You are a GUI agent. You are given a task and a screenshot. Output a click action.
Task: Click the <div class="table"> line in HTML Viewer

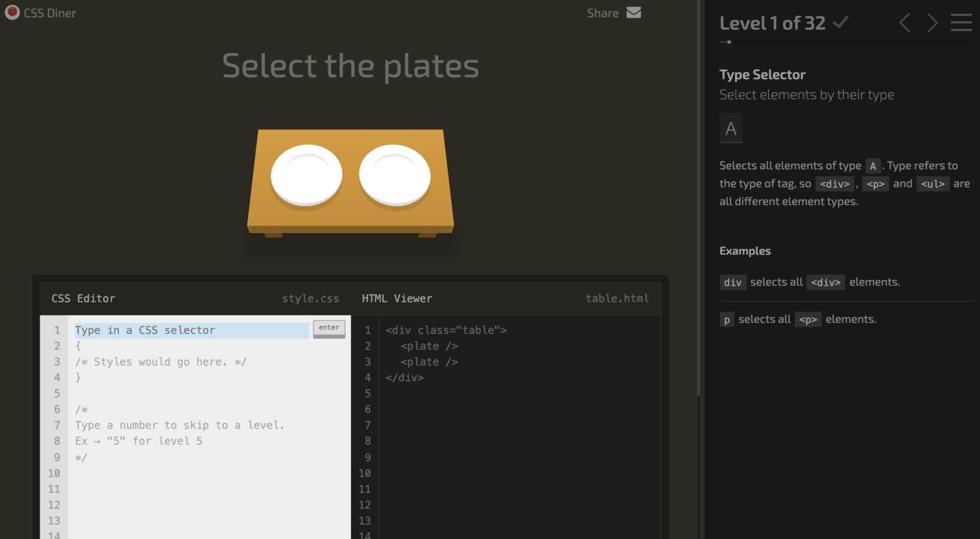click(445, 330)
